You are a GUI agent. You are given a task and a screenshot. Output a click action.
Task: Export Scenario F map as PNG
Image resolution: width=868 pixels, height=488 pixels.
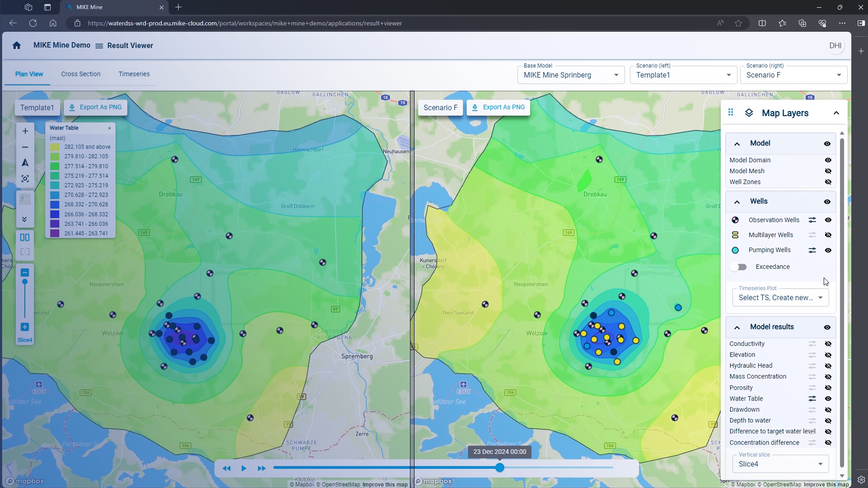click(498, 108)
